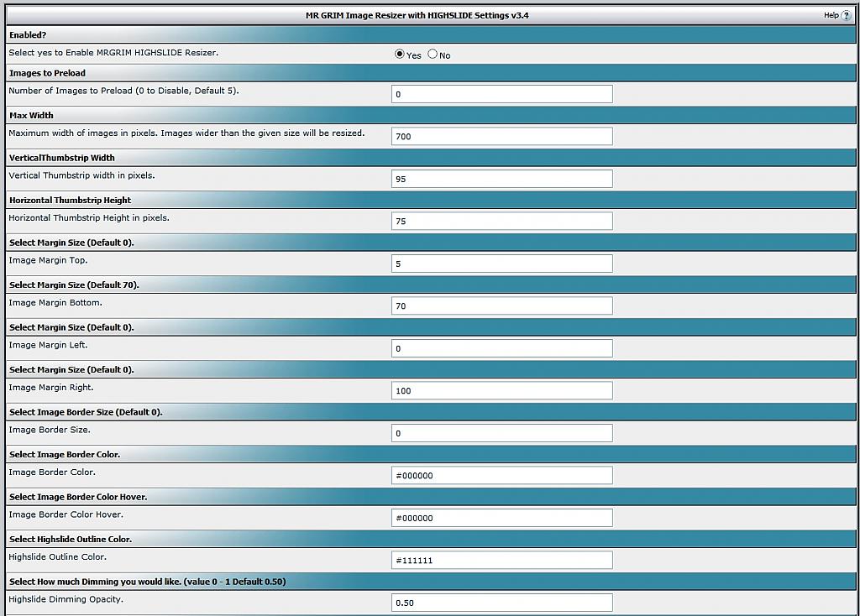
Task: Click the 'Select Image Border Color.' heading
Action: click(65, 454)
